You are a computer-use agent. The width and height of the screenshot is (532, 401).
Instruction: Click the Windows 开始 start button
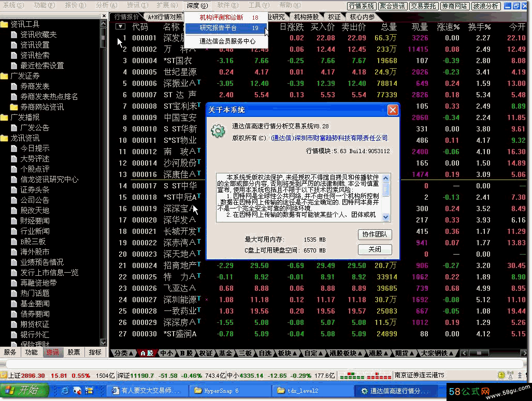pyautogui.click(x=24, y=391)
